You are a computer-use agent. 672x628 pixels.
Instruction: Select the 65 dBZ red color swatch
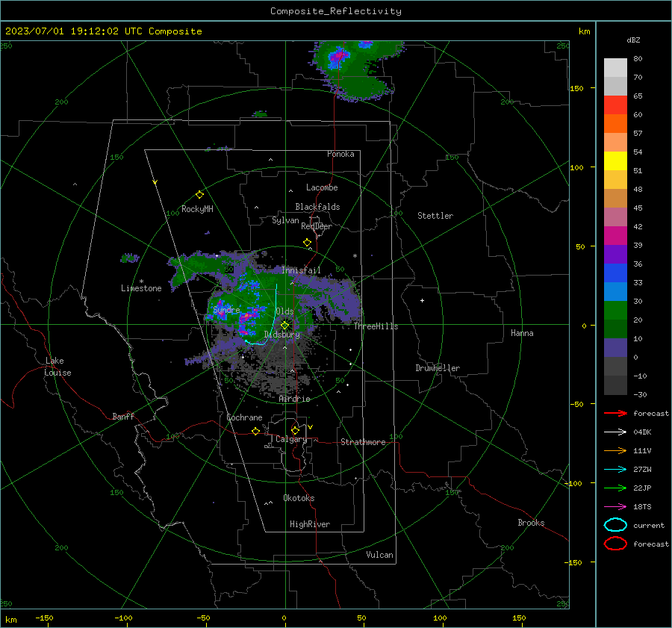point(615,105)
